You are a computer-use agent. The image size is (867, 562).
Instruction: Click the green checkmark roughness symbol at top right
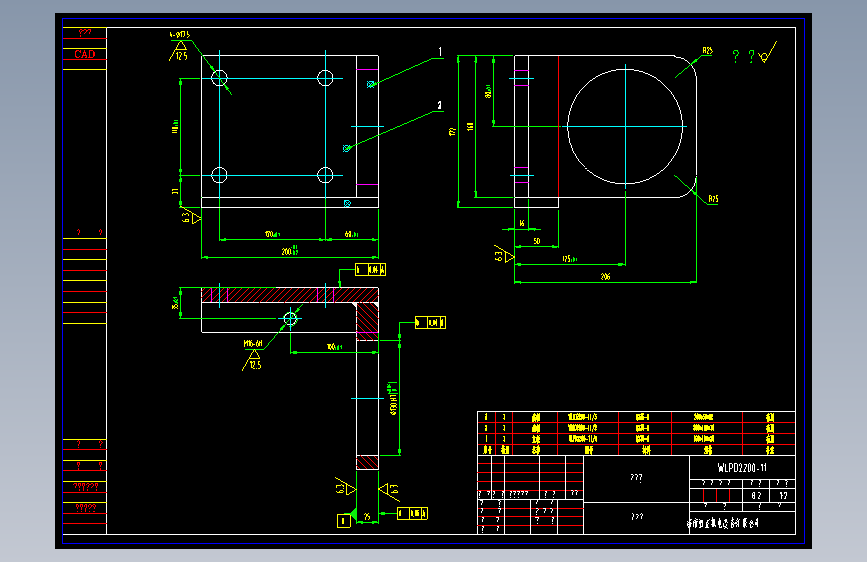pos(769,53)
